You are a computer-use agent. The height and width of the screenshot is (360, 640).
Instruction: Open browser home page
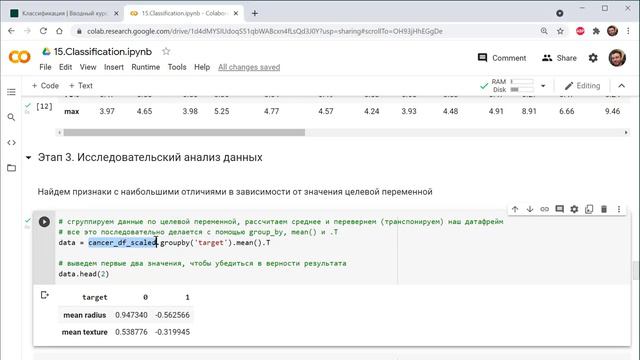coord(59,31)
